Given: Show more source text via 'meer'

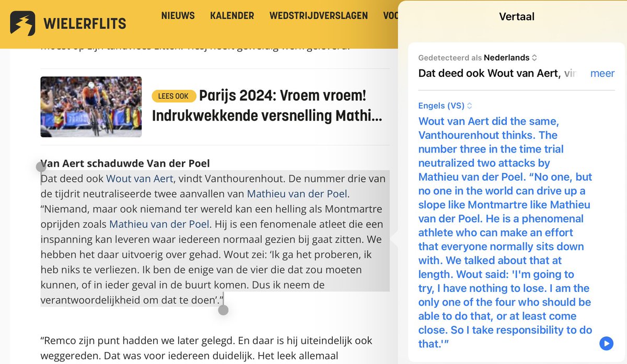Looking at the screenshot, I should 602,73.
